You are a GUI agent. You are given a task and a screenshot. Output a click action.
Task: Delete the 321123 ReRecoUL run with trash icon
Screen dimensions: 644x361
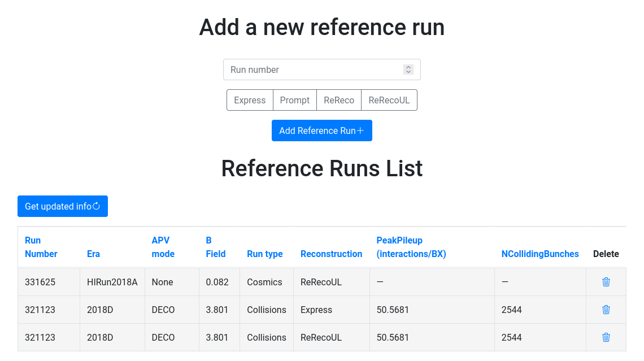(606, 337)
